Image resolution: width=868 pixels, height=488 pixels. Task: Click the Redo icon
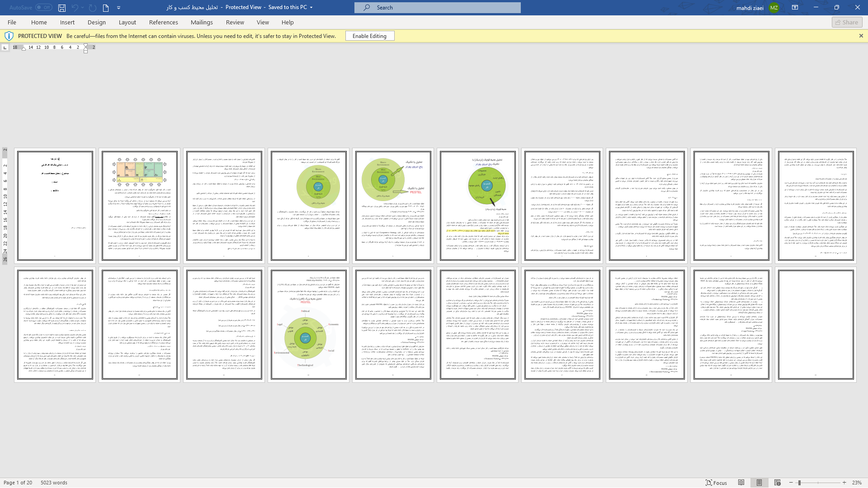(92, 7)
